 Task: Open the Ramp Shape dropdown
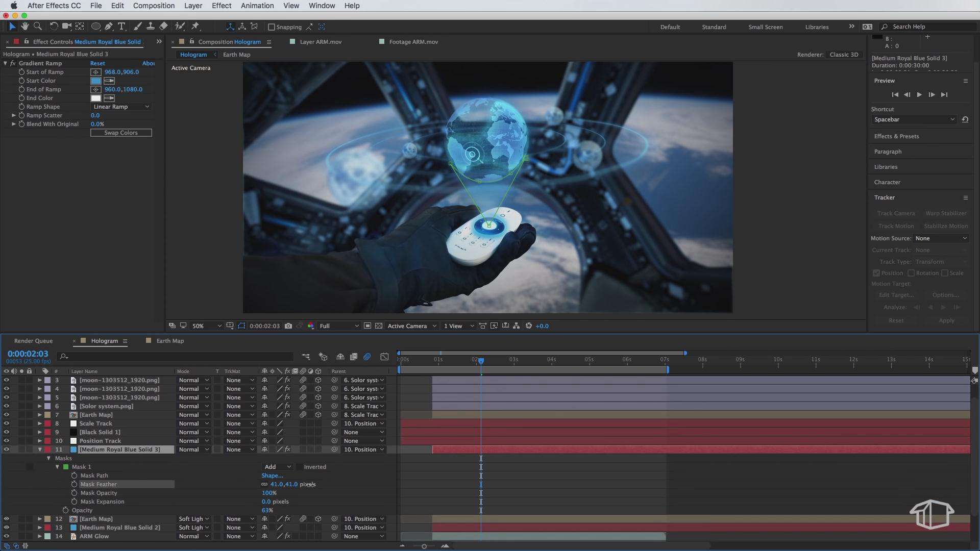click(x=121, y=107)
